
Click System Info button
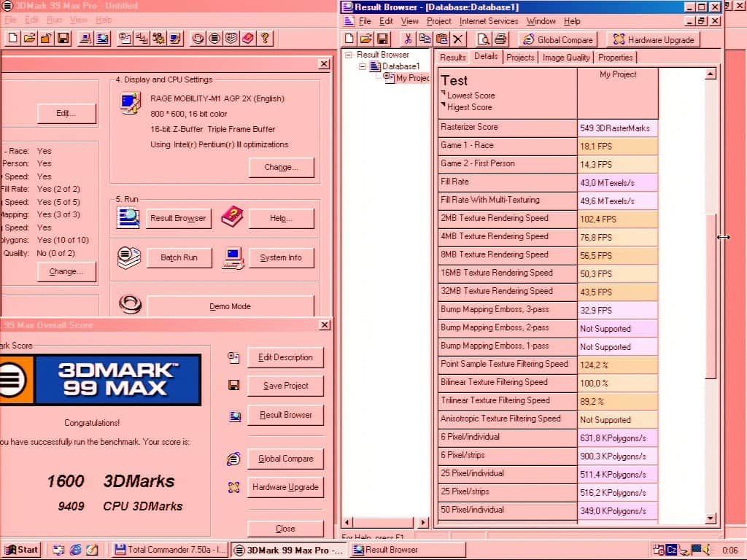tap(281, 257)
